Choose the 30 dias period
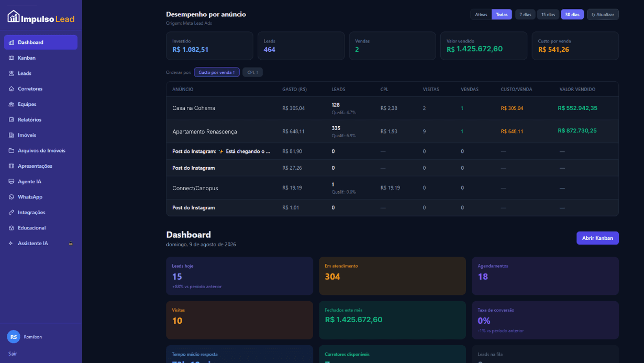The image size is (644, 363). pyautogui.click(x=572, y=15)
